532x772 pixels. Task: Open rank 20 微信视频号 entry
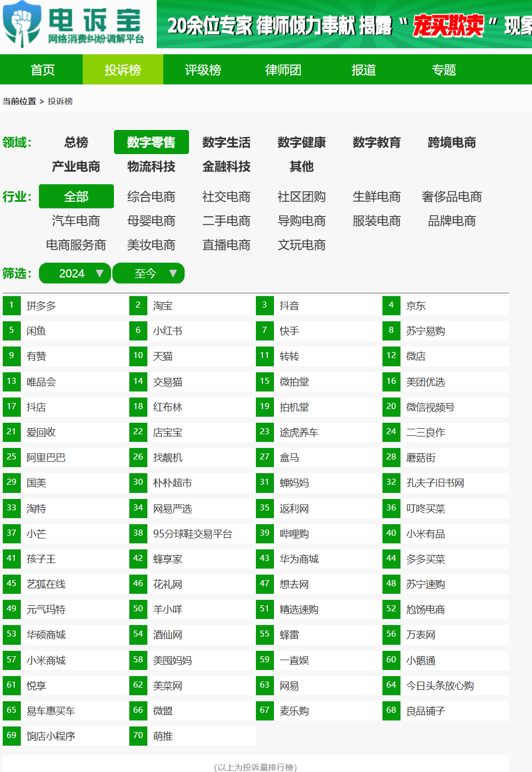[445, 407]
